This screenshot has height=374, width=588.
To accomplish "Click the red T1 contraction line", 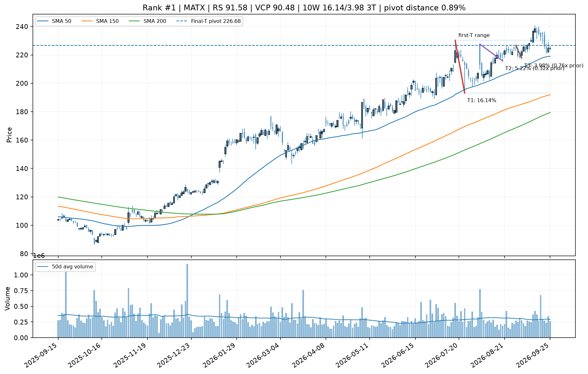I will (x=460, y=67).
